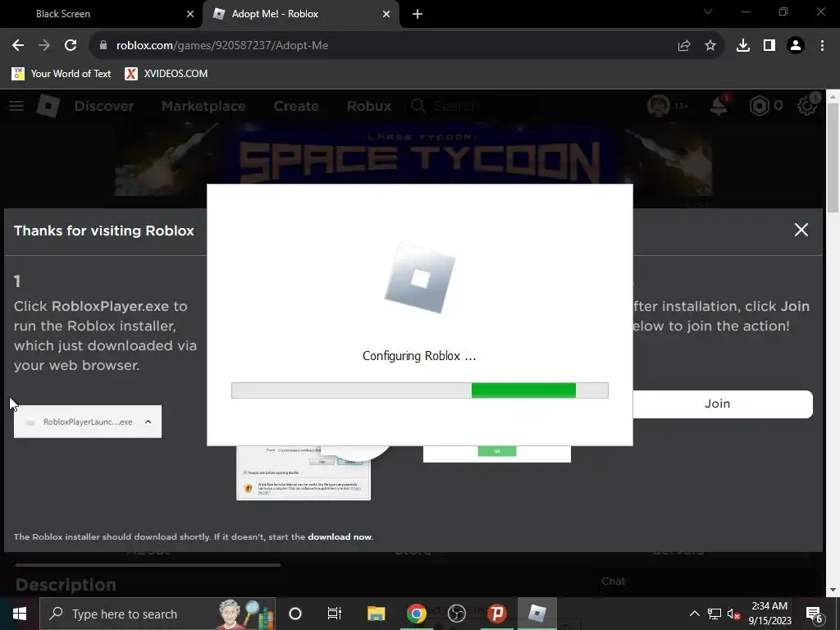The width and height of the screenshot is (840, 630).
Task: Open the muted volume tray icon
Action: pos(734,614)
